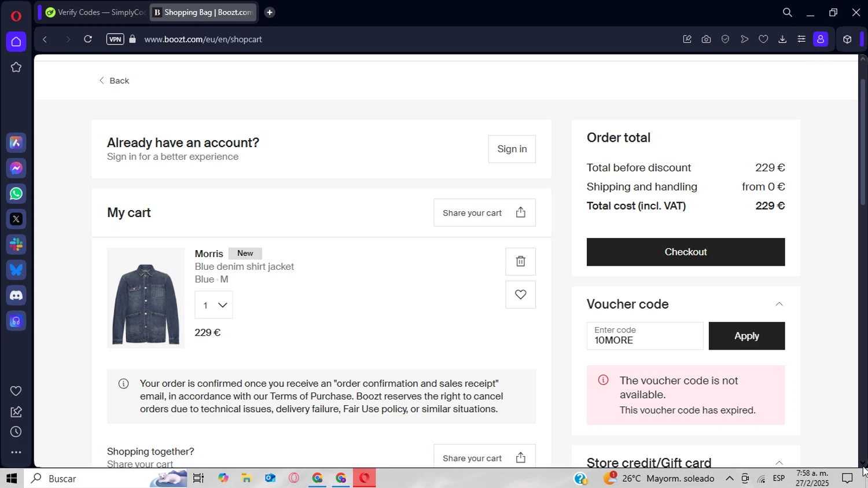This screenshot has height=488, width=868.
Task: Click the Morris brand name
Action: (x=209, y=254)
